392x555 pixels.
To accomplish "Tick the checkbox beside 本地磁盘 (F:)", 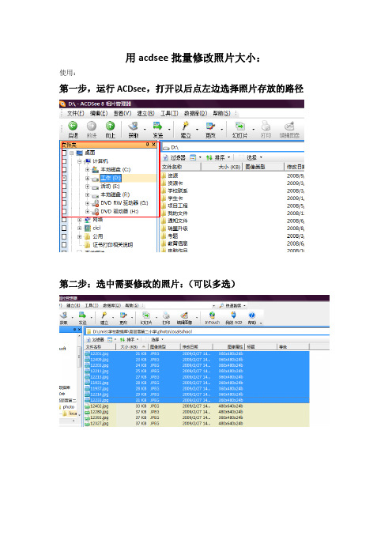I will pyautogui.click(x=64, y=194).
